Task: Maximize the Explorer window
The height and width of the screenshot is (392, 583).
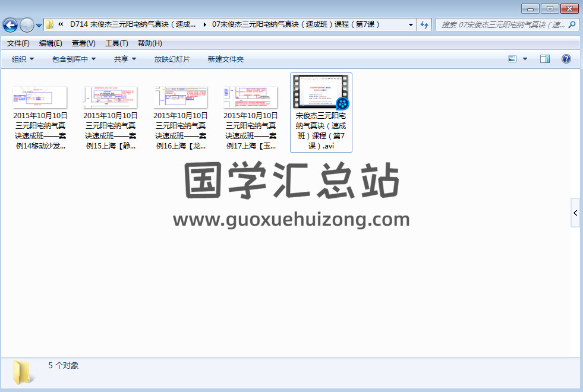Action: point(550,8)
